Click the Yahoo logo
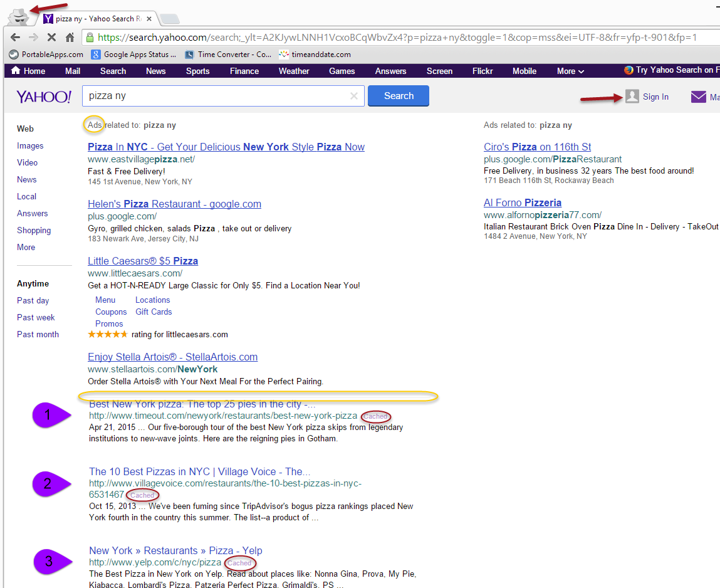Viewport: 720px width, 588px height. click(44, 97)
